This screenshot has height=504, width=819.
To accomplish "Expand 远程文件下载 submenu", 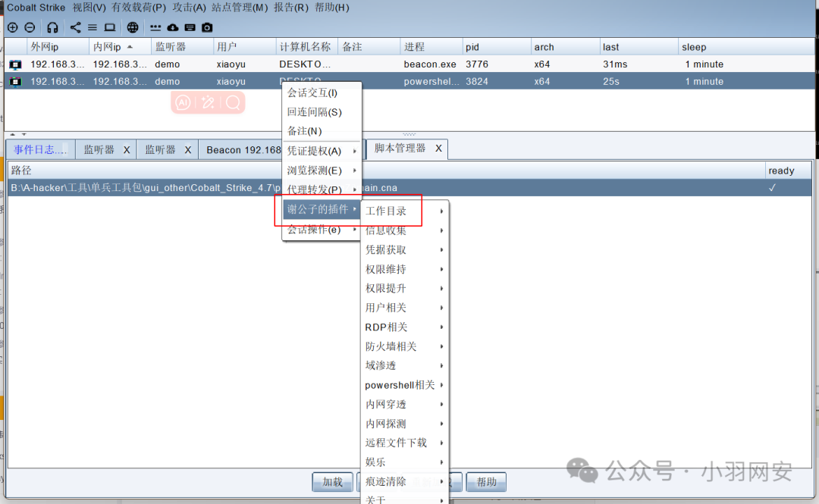I will tap(405, 443).
